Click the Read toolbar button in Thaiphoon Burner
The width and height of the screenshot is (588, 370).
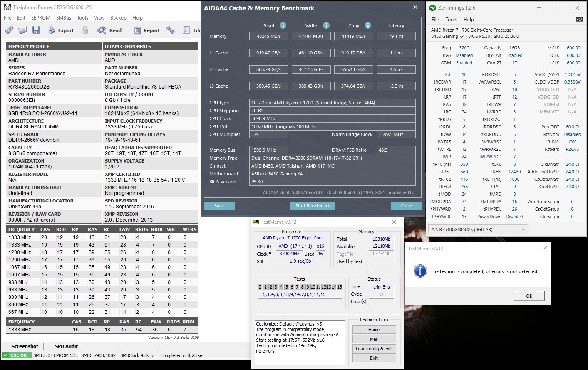pyautogui.click(x=109, y=30)
